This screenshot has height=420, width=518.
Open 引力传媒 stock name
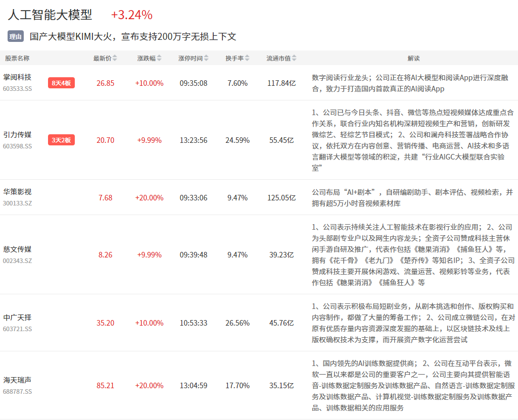click(x=17, y=135)
